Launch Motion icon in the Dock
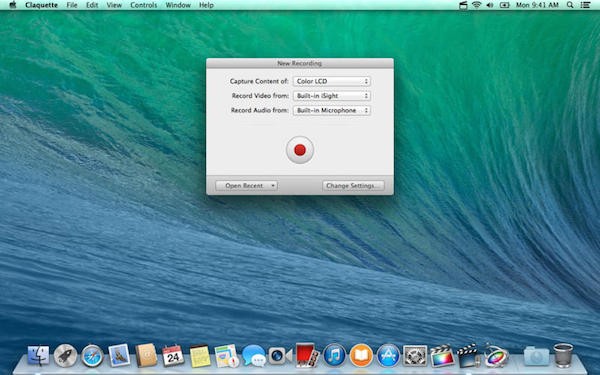This screenshot has height=375, width=600. (x=496, y=355)
